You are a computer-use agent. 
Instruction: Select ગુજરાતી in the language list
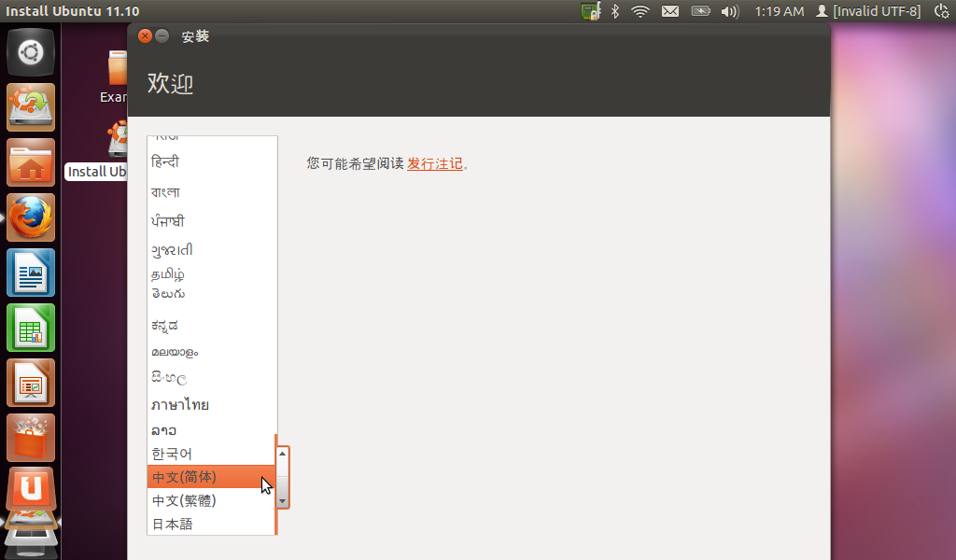[211, 249]
